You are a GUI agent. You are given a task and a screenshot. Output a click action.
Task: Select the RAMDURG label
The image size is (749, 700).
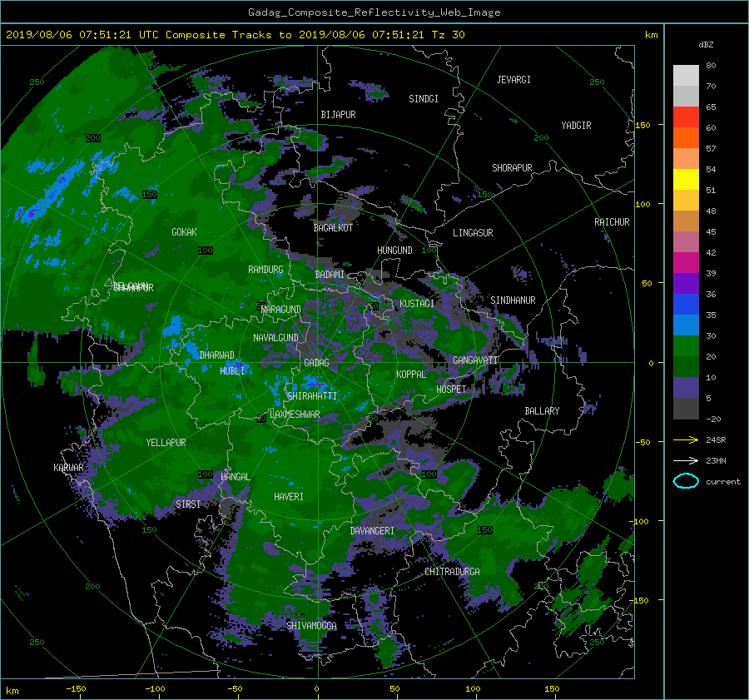point(265,270)
